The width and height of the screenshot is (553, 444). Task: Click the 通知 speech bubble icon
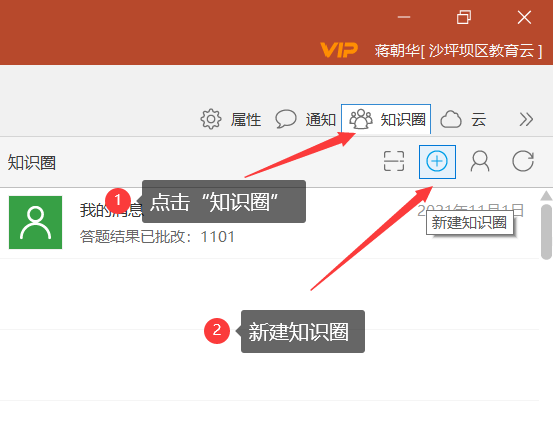(x=286, y=119)
